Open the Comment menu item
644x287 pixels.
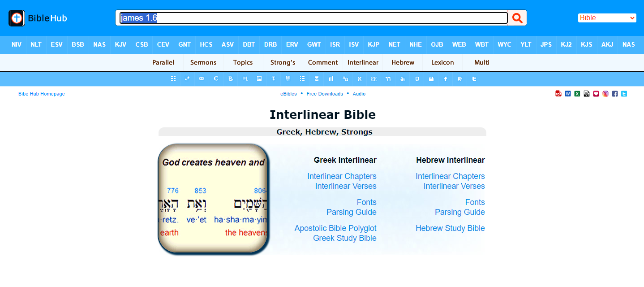(x=323, y=62)
